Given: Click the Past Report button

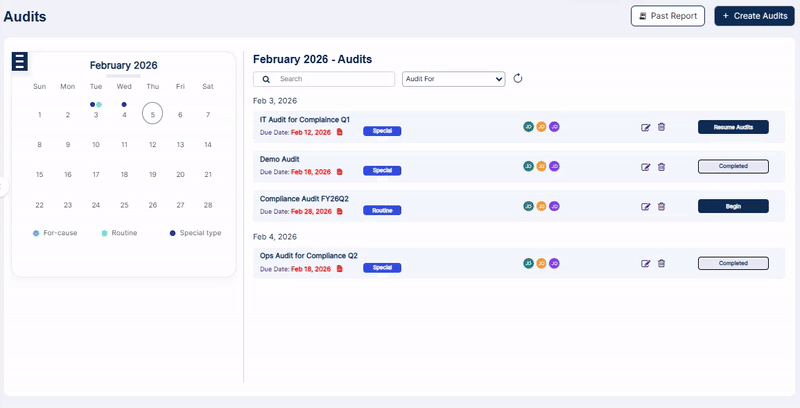Looking at the screenshot, I should click(x=668, y=16).
